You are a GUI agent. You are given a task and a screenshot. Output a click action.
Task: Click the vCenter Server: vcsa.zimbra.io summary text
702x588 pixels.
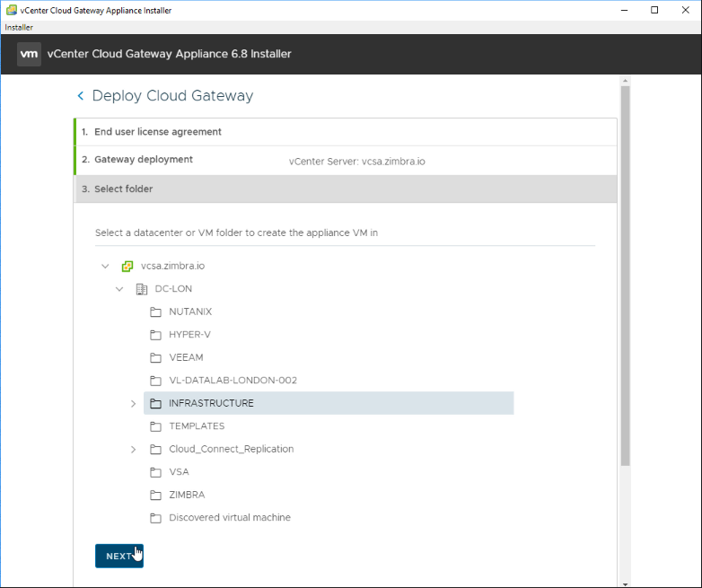tap(356, 162)
